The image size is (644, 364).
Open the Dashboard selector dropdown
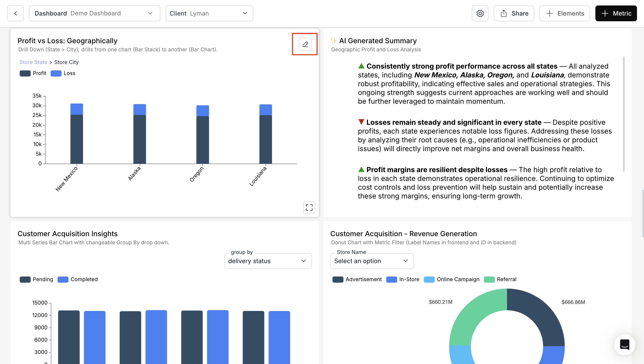(x=94, y=13)
